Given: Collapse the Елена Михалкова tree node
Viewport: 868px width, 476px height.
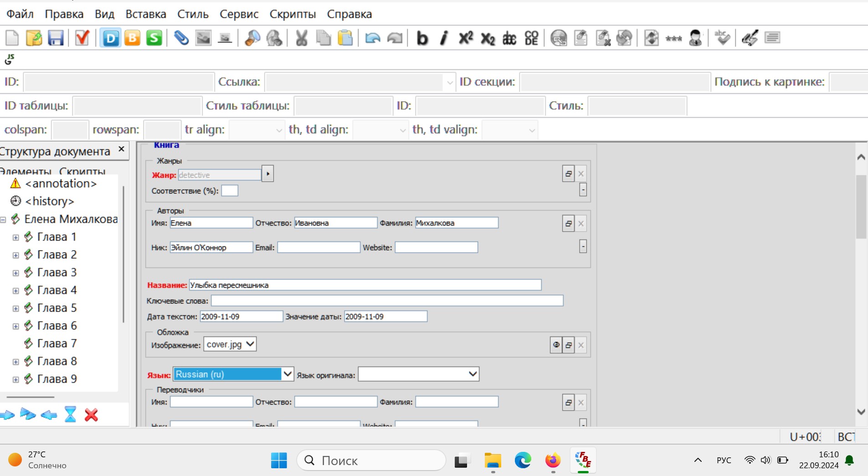Looking at the screenshot, I should [3, 220].
